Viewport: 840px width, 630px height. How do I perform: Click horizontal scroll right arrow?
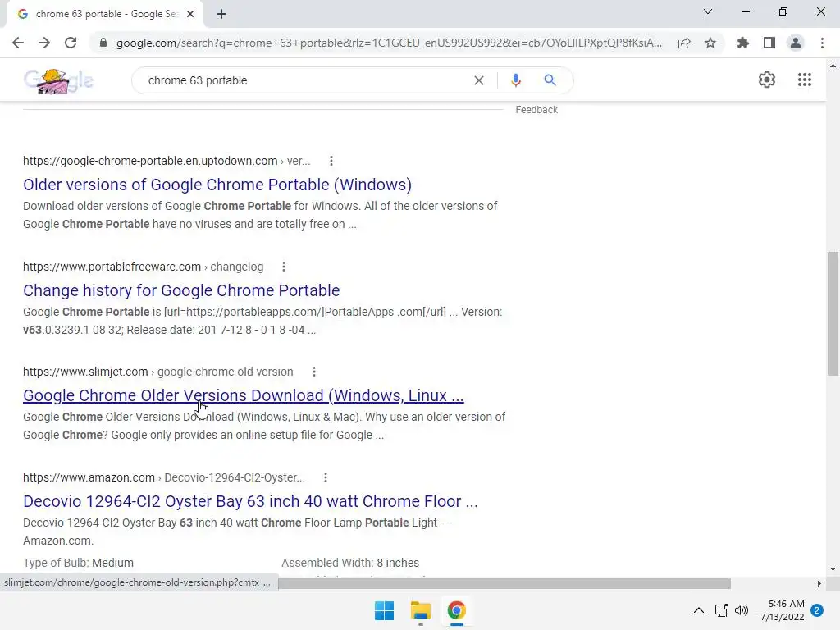pos(819,583)
